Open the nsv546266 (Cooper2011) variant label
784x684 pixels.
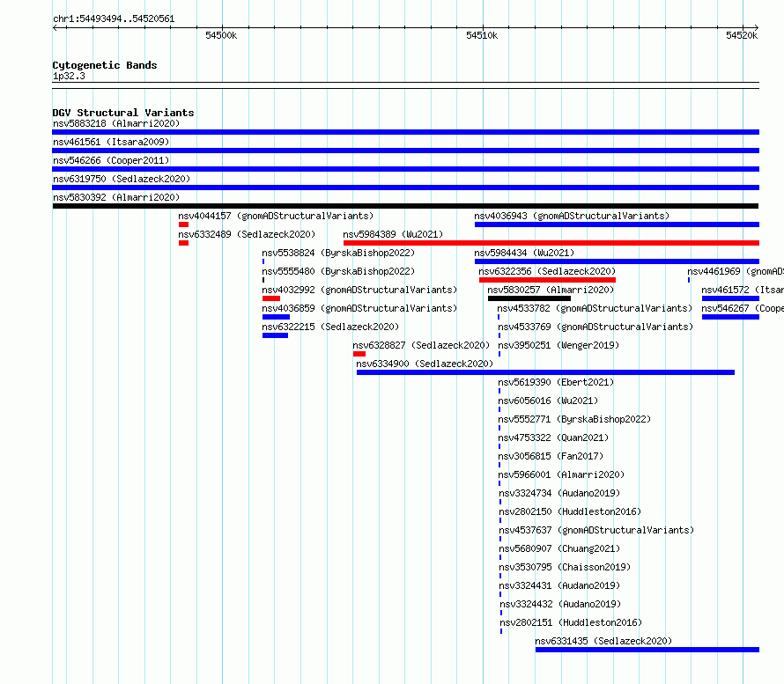click(x=111, y=160)
